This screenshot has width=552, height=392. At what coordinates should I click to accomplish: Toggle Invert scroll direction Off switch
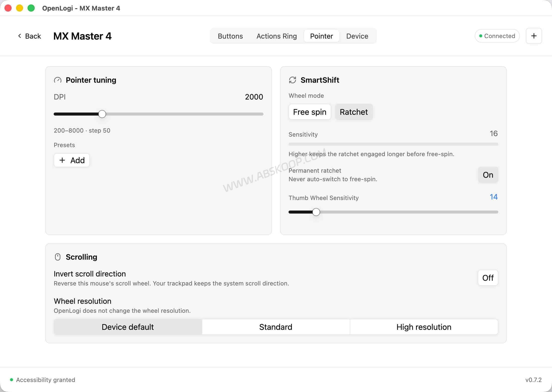pyautogui.click(x=488, y=278)
